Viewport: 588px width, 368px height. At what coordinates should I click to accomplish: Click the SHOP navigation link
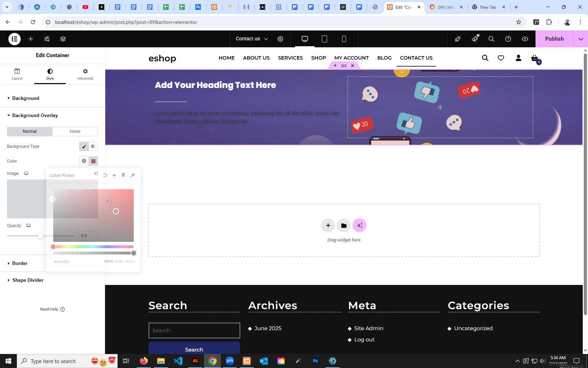pos(318,58)
